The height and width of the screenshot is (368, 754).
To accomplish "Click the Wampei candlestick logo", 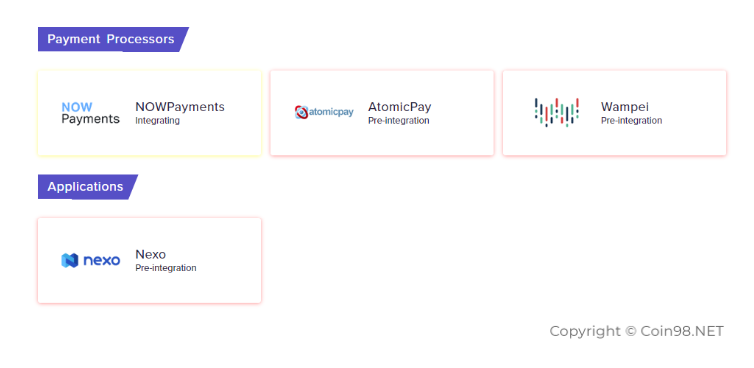I will pyautogui.click(x=557, y=113).
